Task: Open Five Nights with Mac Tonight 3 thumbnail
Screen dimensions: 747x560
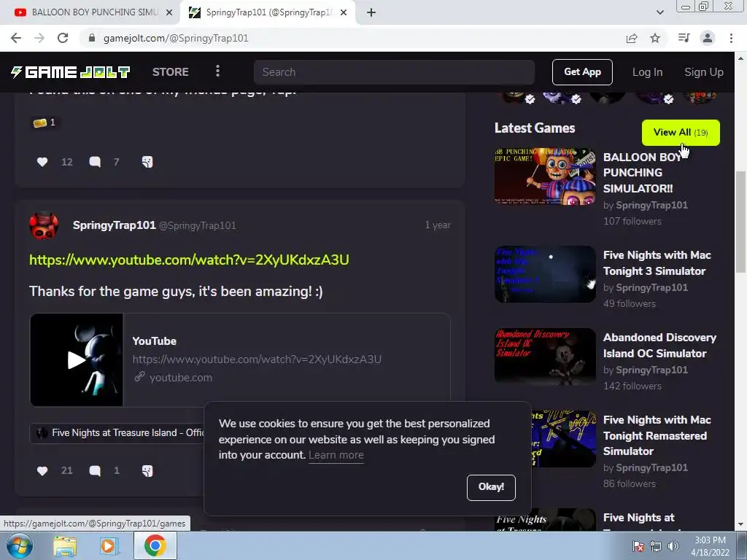Action: point(545,274)
